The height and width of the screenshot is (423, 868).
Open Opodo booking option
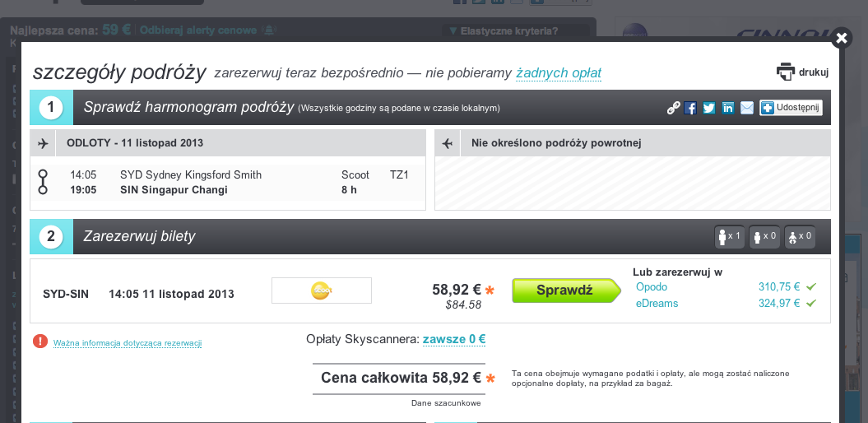point(652,286)
